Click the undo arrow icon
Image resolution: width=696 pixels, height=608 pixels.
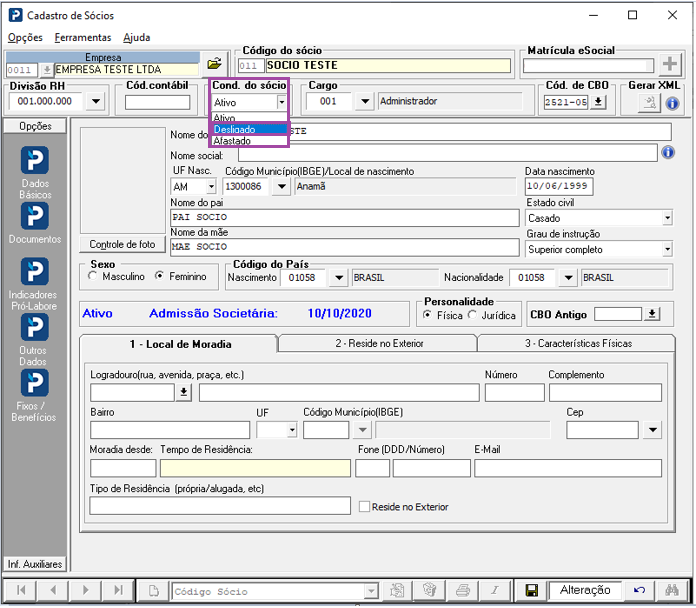(x=639, y=590)
